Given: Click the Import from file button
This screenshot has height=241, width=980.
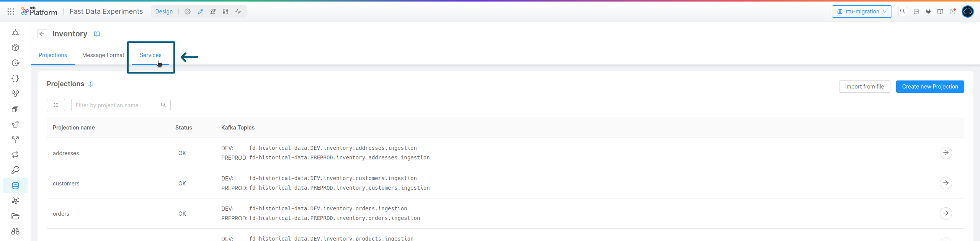Looking at the screenshot, I should coord(864,87).
